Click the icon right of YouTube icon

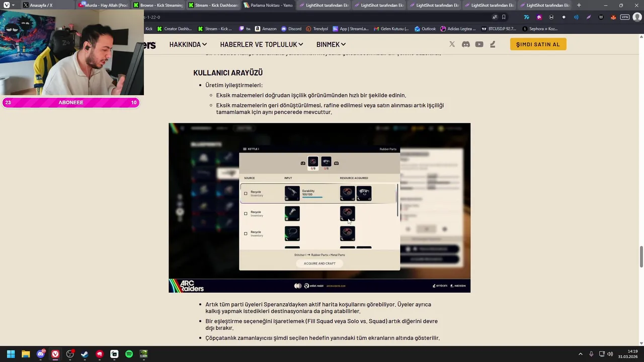[x=493, y=44]
